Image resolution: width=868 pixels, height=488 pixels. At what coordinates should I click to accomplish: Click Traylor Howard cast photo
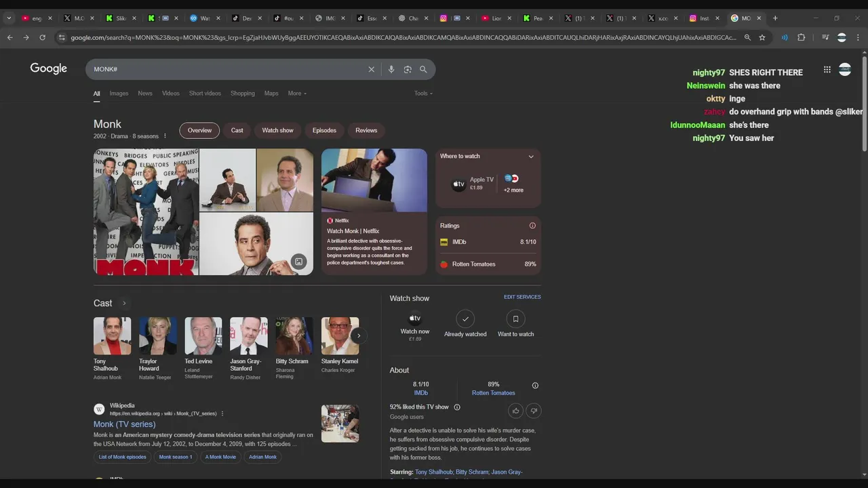click(158, 335)
